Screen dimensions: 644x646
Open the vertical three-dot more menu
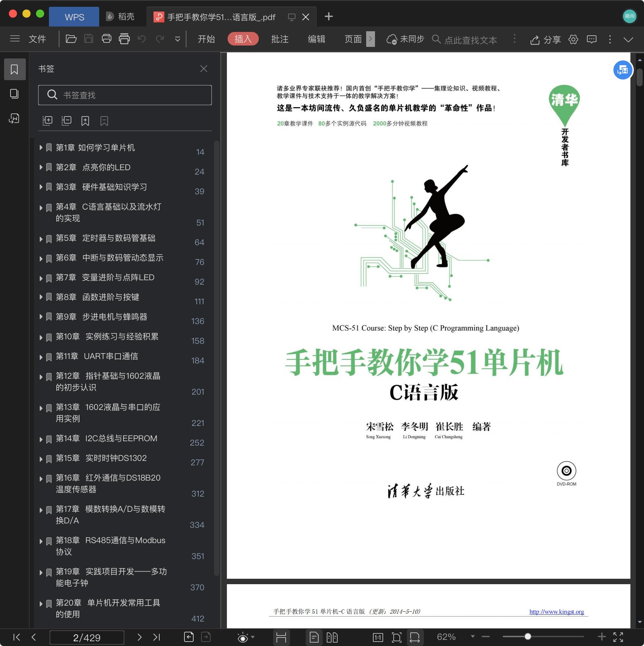610,39
